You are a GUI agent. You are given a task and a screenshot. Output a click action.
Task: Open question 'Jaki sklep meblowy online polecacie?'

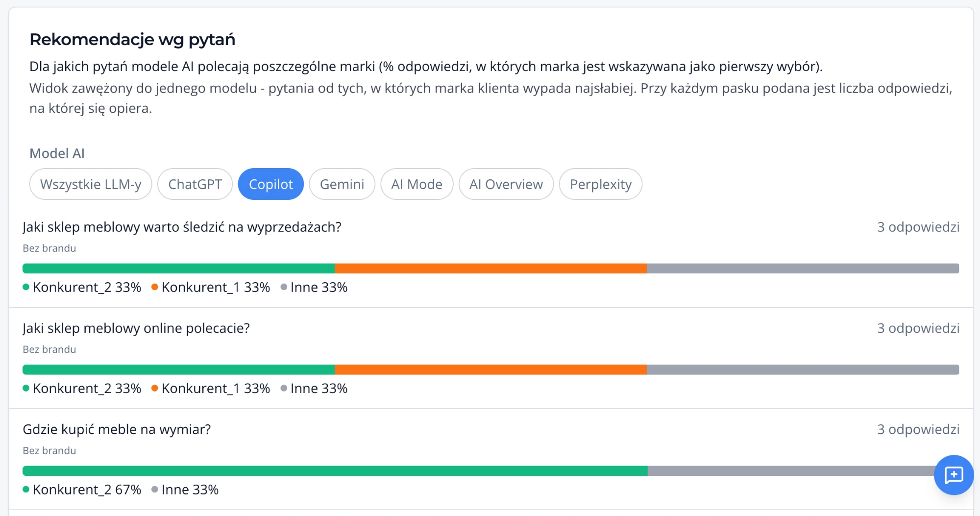(x=136, y=328)
